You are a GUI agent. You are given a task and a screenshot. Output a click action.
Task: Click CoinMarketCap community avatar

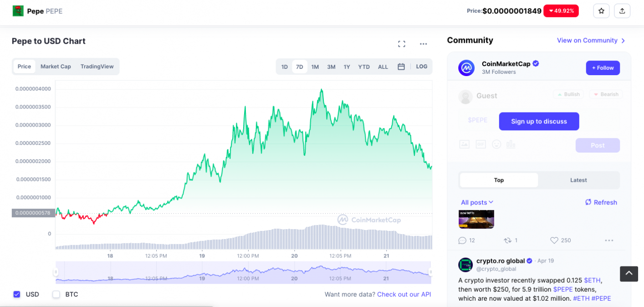[466, 68]
